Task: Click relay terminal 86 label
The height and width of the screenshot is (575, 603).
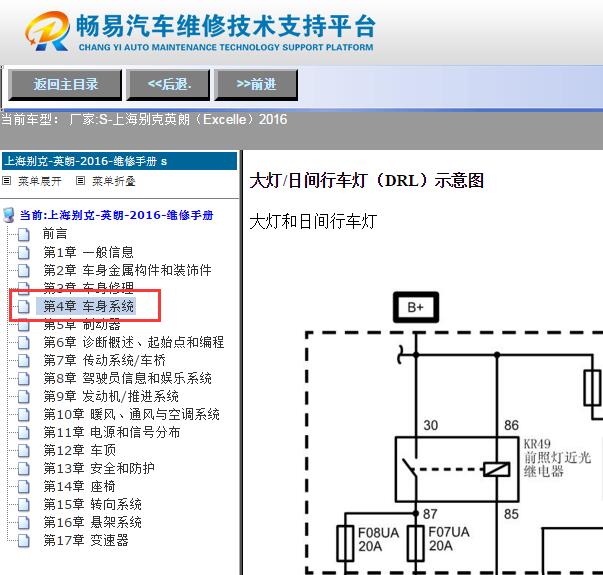Action: pos(511,425)
